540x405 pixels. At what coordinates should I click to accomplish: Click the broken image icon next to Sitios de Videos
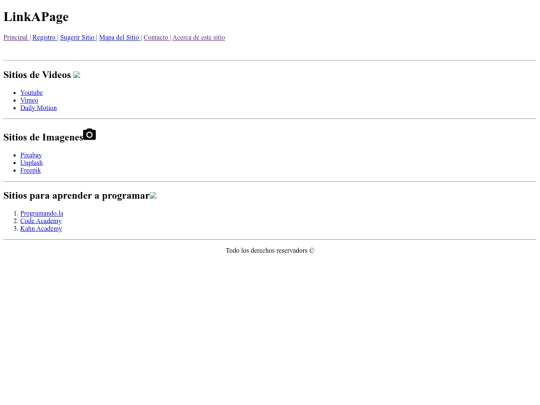(77, 75)
